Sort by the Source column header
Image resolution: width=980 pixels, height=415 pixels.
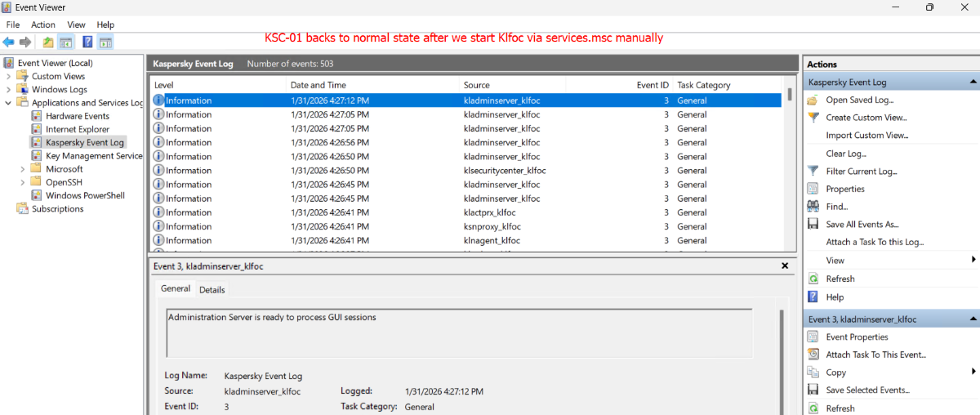pyautogui.click(x=512, y=85)
